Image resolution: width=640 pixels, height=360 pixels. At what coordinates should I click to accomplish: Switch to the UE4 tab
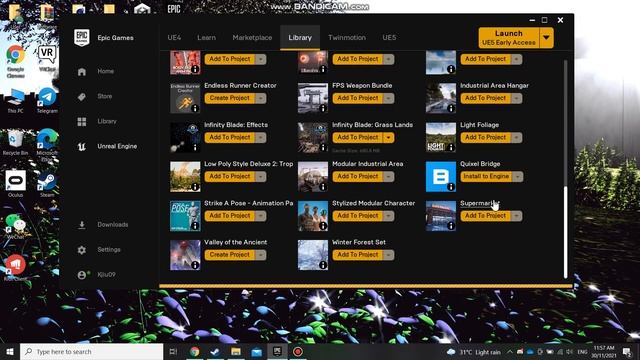pyautogui.click(x=174, y=38)
